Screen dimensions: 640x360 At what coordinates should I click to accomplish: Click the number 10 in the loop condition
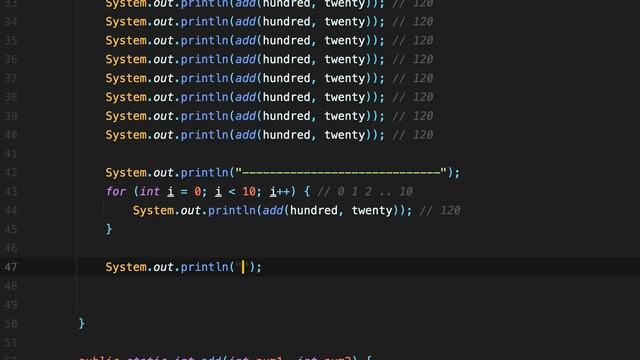[249, 191]
